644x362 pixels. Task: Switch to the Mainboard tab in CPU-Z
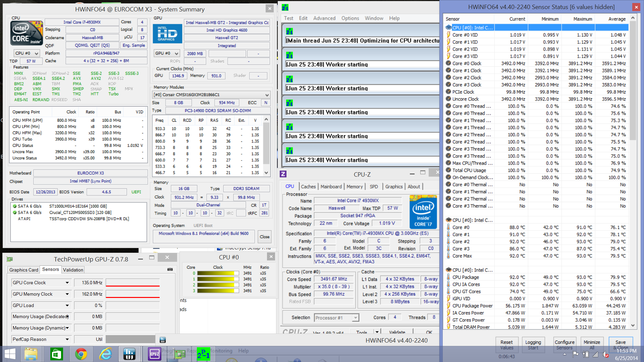click(331, 187)
